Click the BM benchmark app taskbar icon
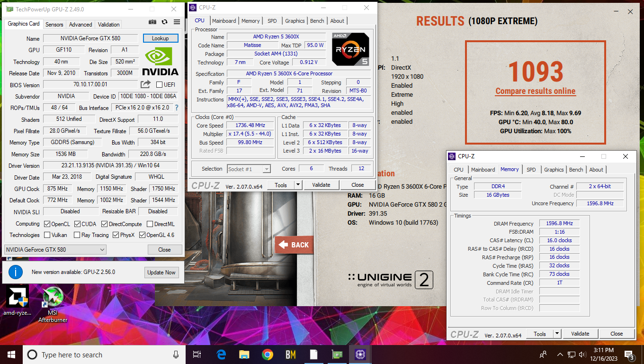The height and width of the screenshot is (364, 644). [x=290, y=355]
